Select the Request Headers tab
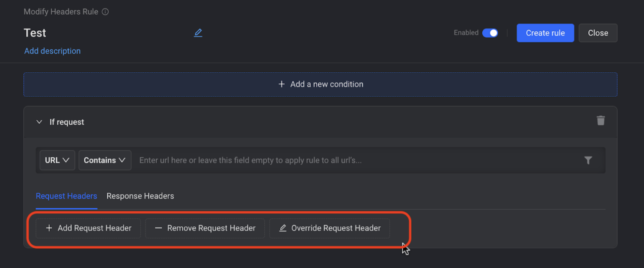This screenshot has height=268, width=644. point(66,196)
